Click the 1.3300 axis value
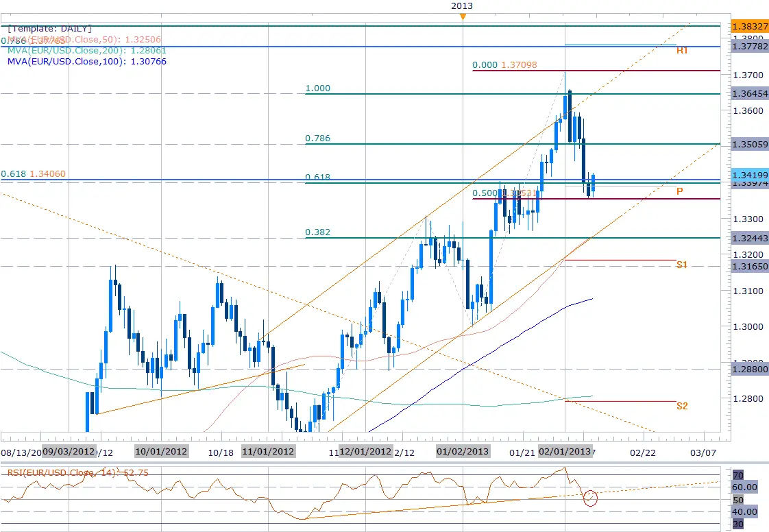This screenshot has width=769, height=532. pyautogui.click(x=748, y=219)
